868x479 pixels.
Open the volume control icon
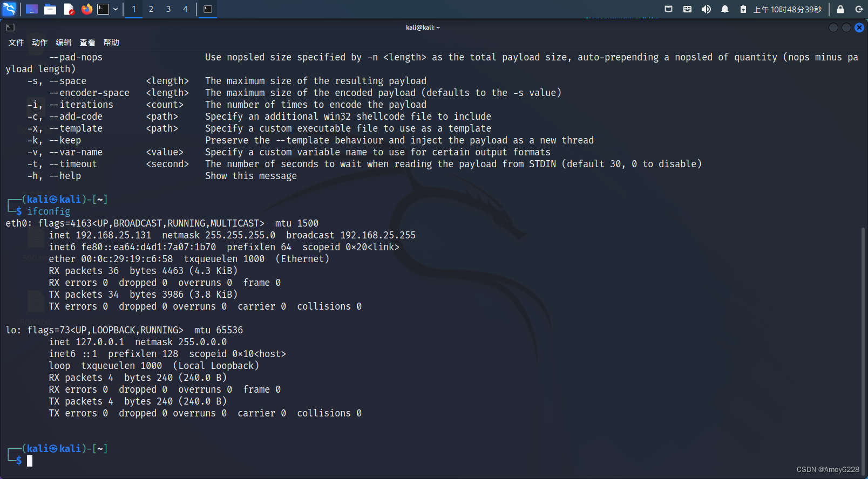[706, 9]
